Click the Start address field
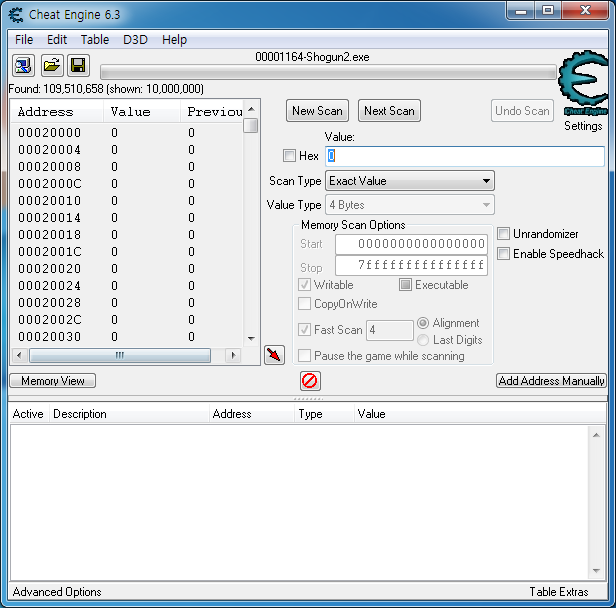 point(411,244)
